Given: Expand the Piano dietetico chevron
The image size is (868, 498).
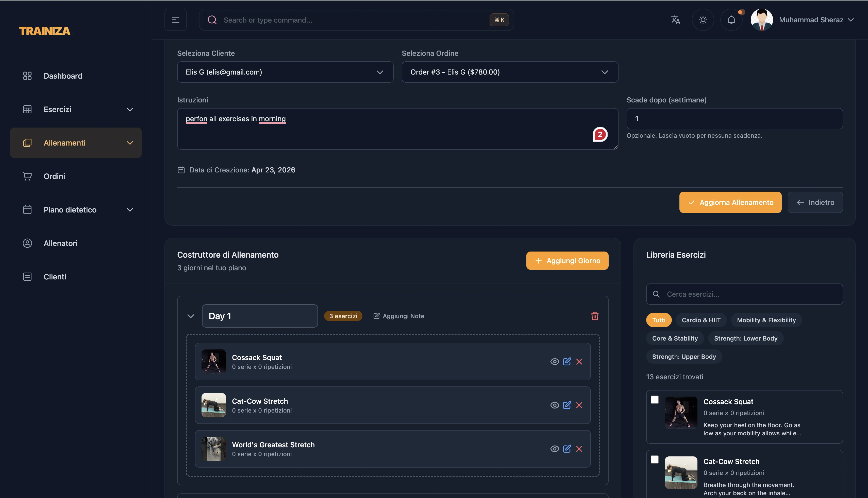Looking at the screenshot, I should [130, 210].
